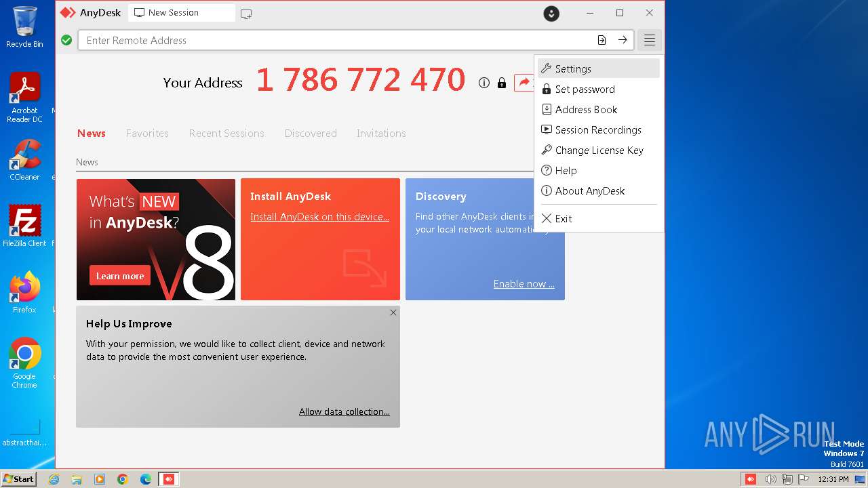The height and width of the screenshot is (488, 868).
Task: Click the round black download arrow icon
Action: click(551, 14)
